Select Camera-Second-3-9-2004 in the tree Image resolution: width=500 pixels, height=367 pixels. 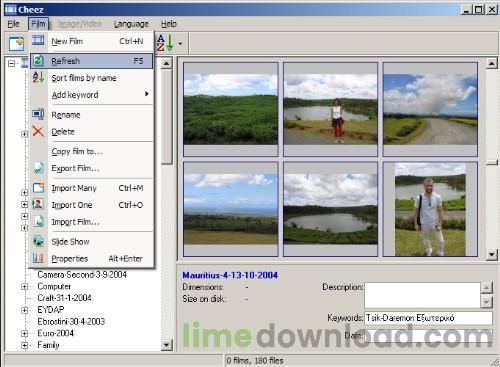point(82,275)
